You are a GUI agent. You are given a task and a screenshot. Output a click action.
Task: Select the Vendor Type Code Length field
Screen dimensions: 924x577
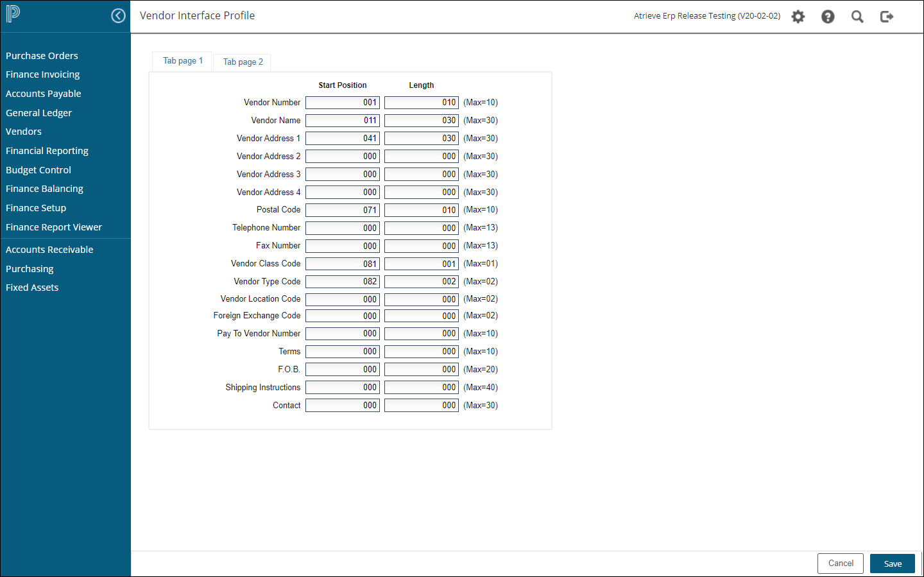[x=421, y=282]
